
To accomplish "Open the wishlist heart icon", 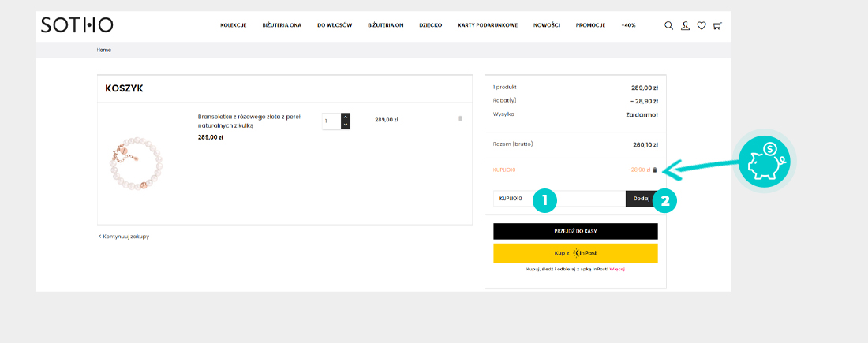I will click(701, 25).
